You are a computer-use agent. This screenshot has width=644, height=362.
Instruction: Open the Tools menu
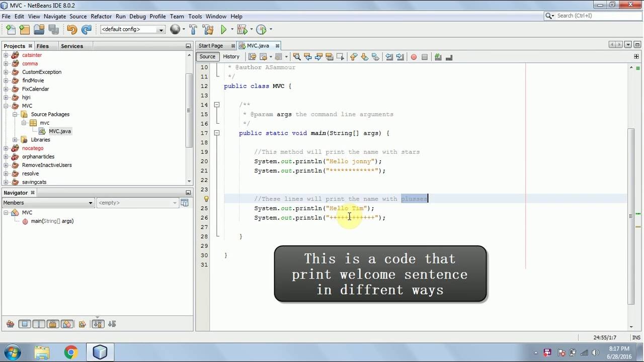[195, 17]
